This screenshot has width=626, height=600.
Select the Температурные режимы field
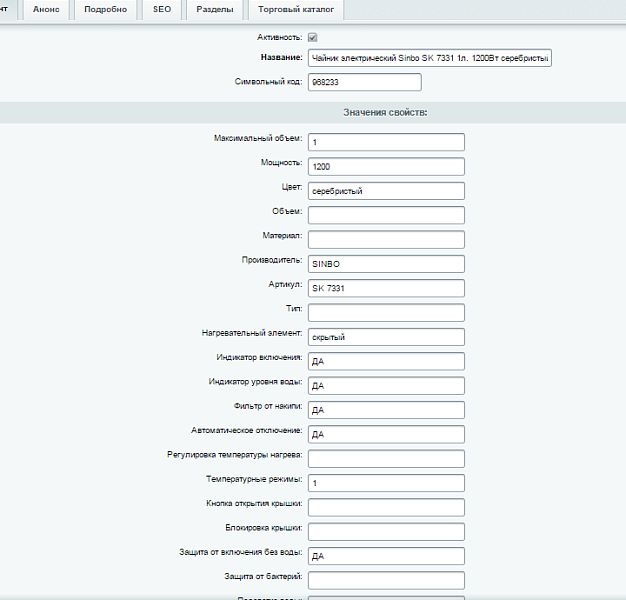[x=386, y=483]
